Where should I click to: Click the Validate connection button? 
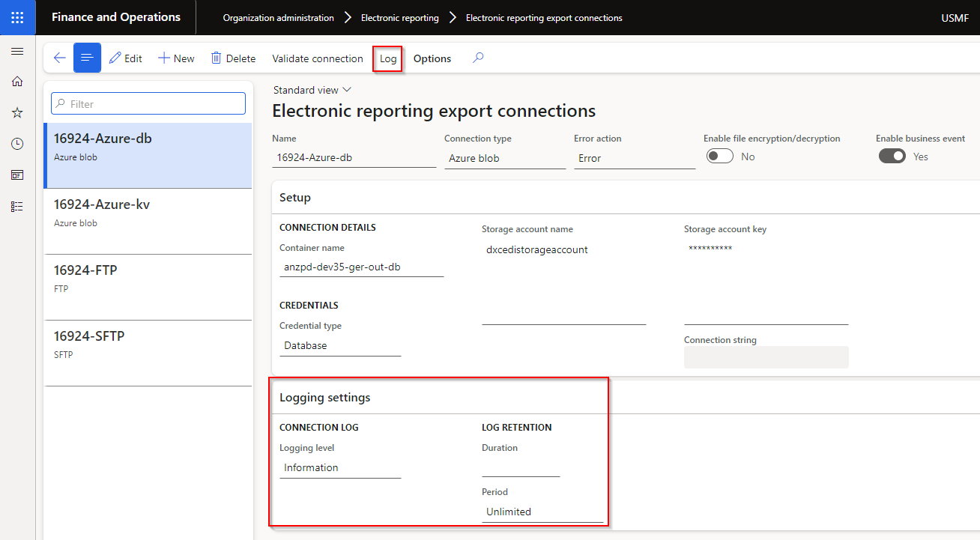[x=317, y=58]
